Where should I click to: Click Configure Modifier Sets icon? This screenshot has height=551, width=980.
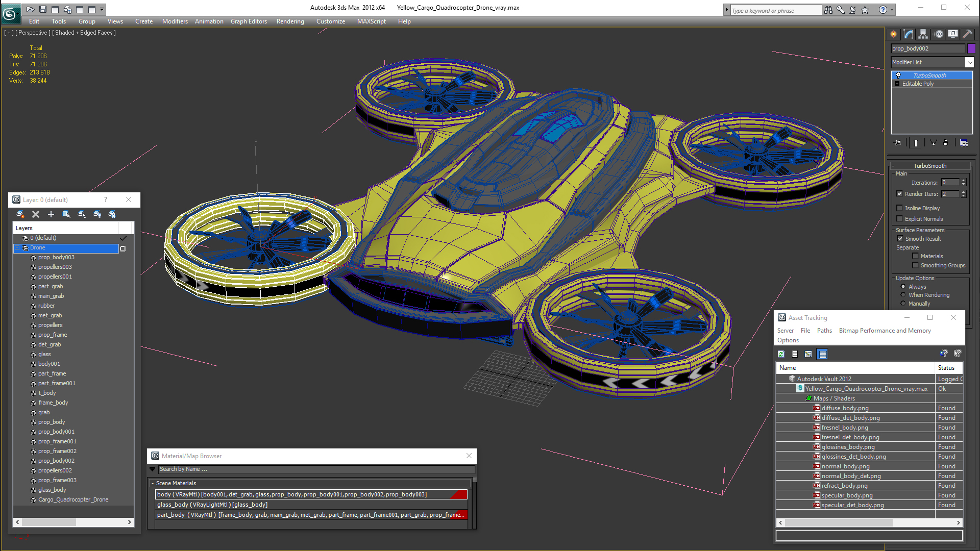click(964, 143)
